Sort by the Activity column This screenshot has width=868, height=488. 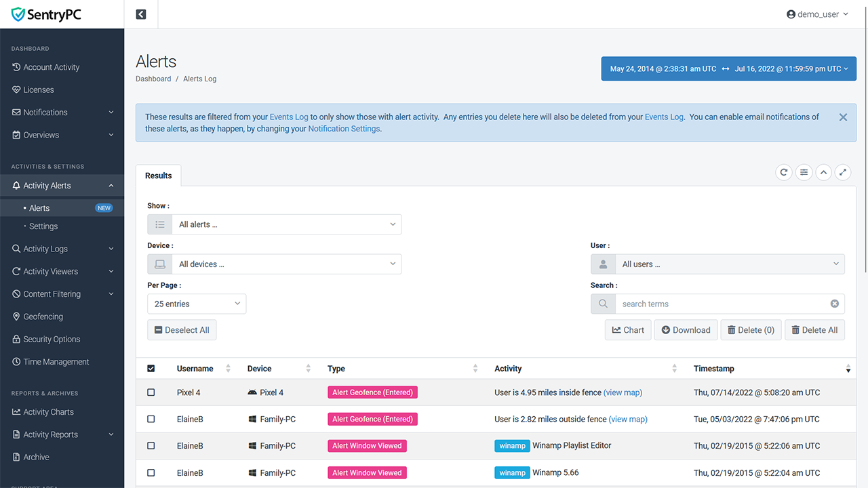[586, 369]
